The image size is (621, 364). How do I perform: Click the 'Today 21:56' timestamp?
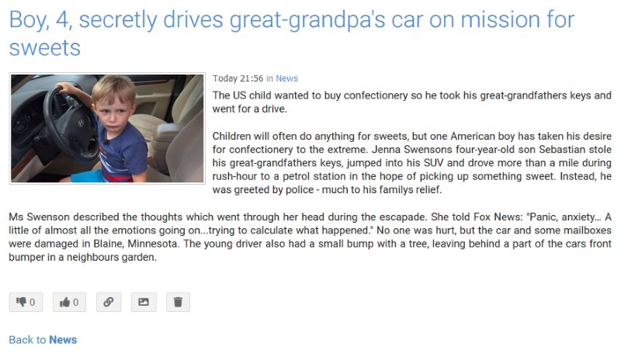coord(238,78)
